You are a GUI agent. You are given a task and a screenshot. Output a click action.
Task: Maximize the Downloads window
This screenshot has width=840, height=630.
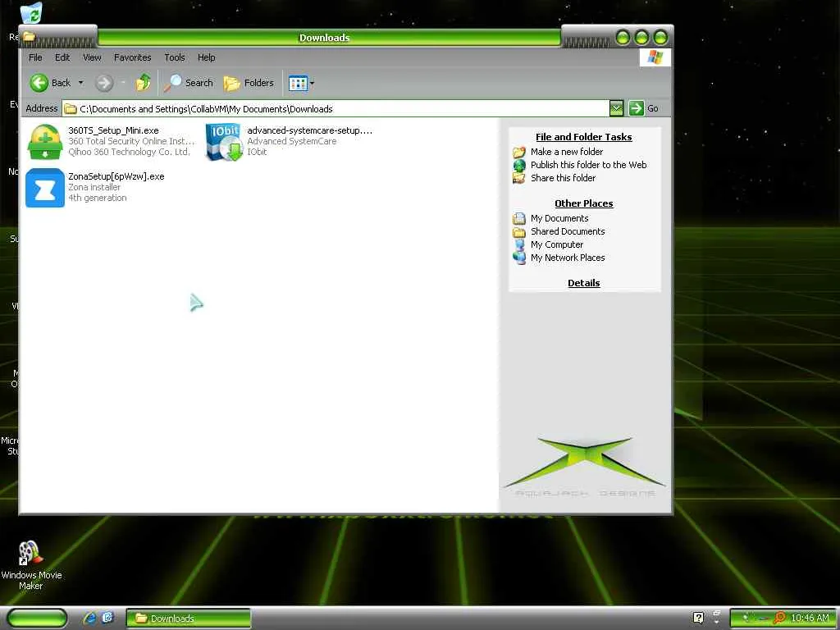(x=641, y=38)
